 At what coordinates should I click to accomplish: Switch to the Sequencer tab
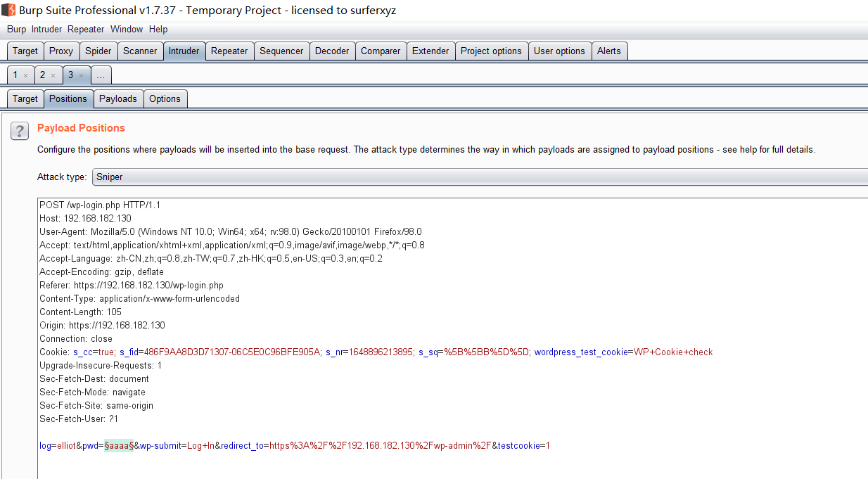(x=281, y=51)
